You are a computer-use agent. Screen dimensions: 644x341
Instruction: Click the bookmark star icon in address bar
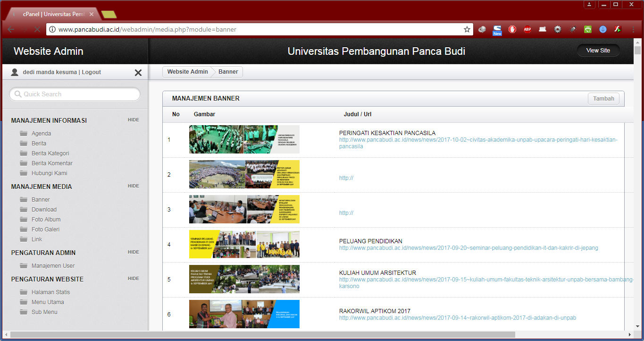pos(467,29)
